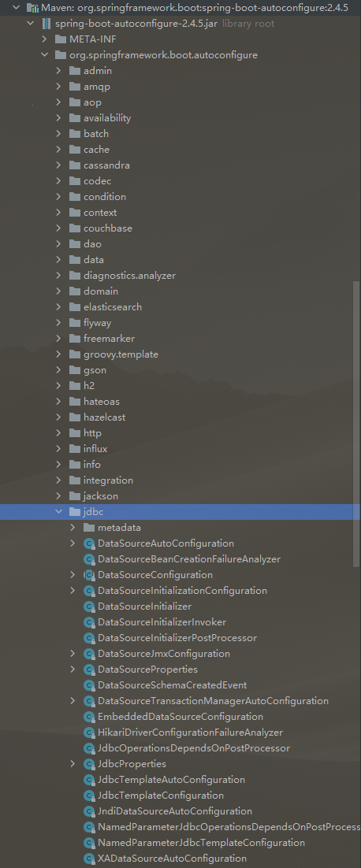The height and width of the screenshot is (868, 361).
Task: Click the DataSourceConfiguration class icon
Action: [x=88, y=575]
